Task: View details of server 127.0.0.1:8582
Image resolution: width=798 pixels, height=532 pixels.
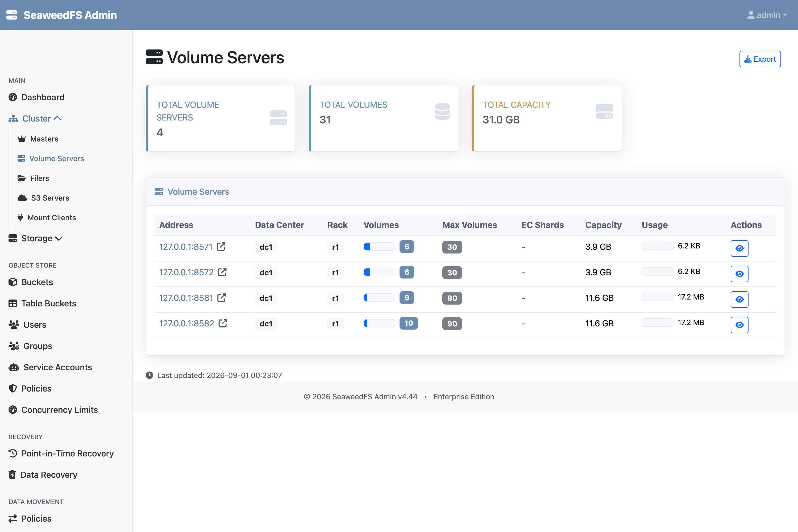Action: click(740, 325)
